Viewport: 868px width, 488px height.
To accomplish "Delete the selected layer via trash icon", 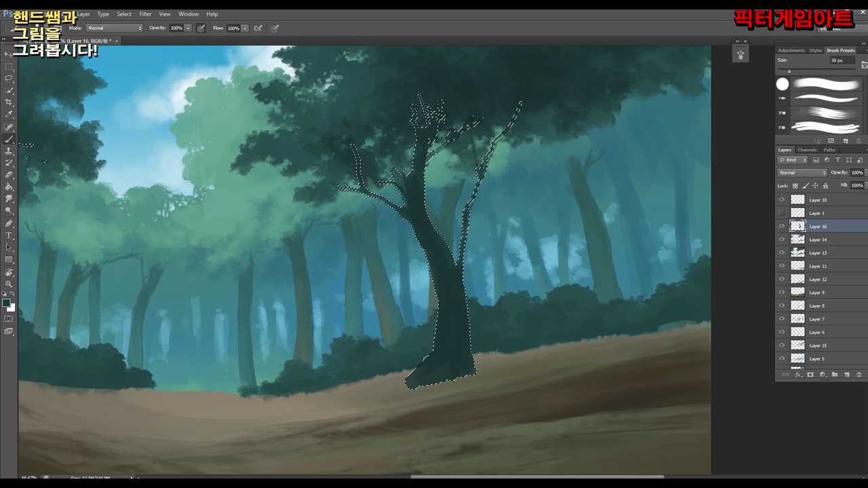I will [859, 374].
